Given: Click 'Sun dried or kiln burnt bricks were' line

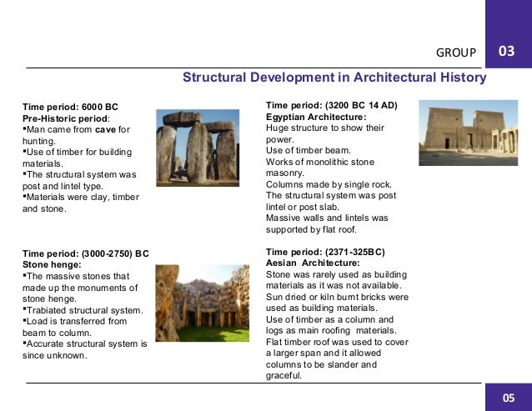Looking at the screenshot, I should coord(337,297).
